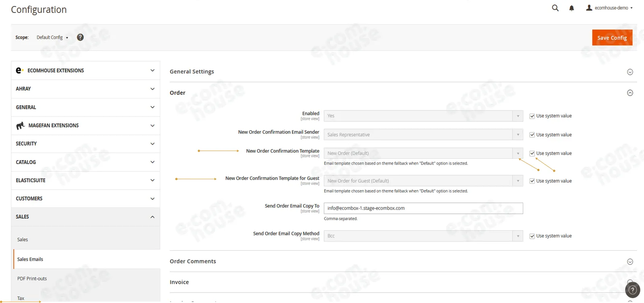Uncheck Use system value for Email Copy Method

tap(532, 236)
